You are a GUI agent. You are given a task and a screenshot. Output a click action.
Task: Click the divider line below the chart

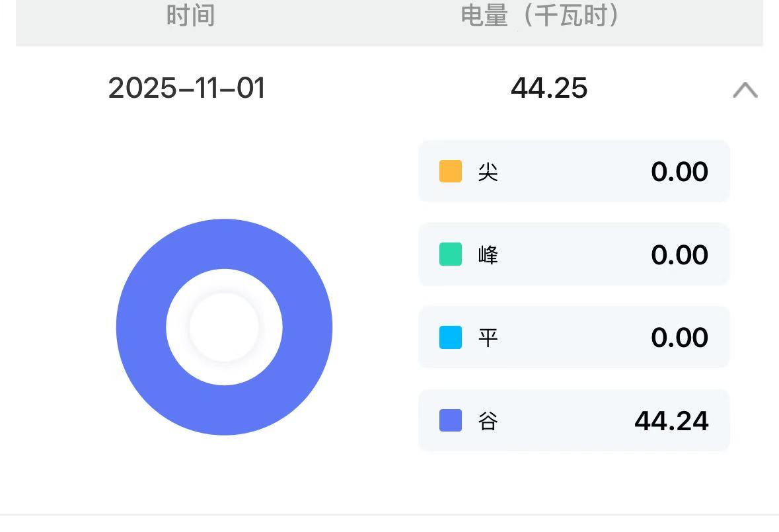click(x=389, y=514)
